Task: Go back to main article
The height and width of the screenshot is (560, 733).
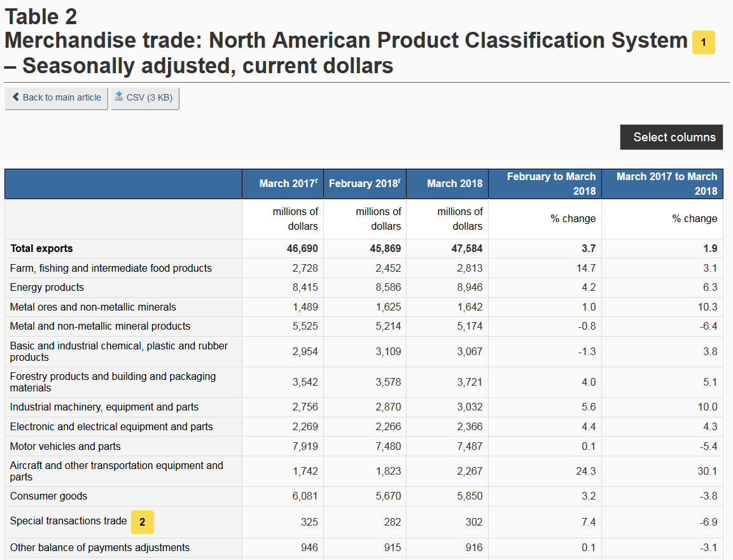Action: [x=57, y=98]
